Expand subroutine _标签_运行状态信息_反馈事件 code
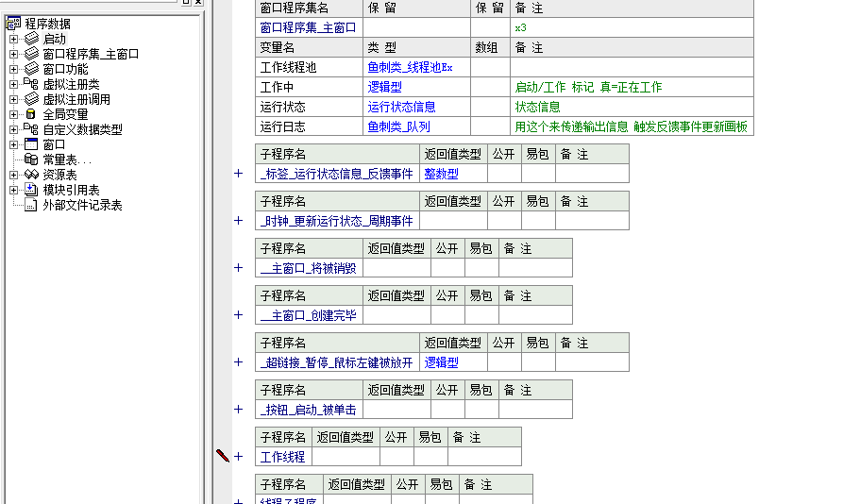Image resolution: width=860 pixels, height=504 pixels. (x=238, y=174)
